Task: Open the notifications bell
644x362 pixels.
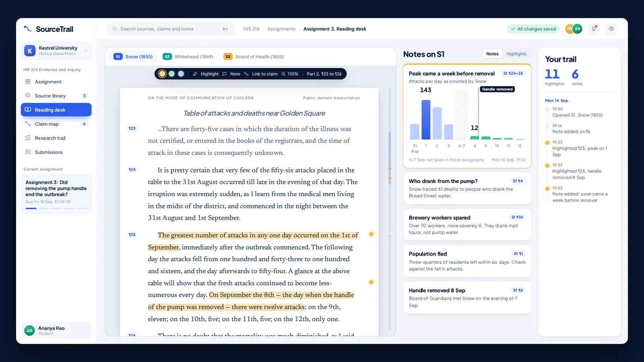Action: [594, 29]
